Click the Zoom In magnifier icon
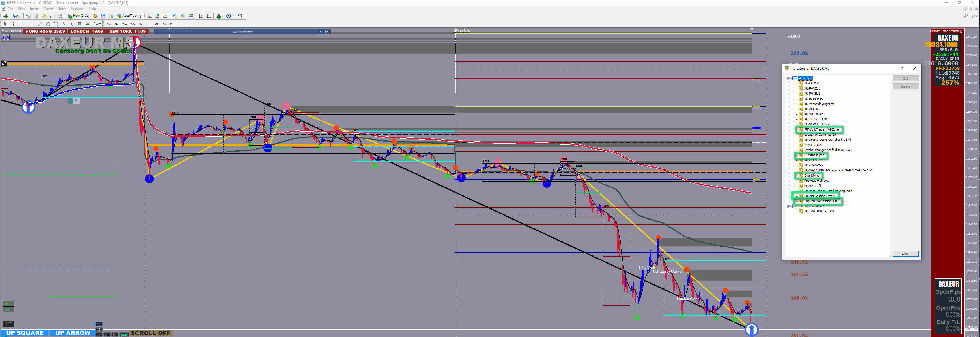This screenshot has height=337, width=980. click(x=175, y=16)
